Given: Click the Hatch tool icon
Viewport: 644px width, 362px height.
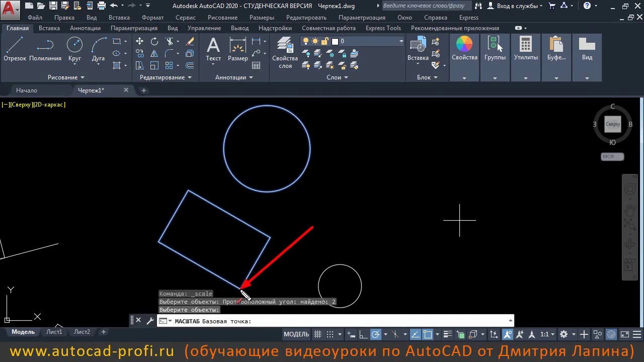Looking at the screenshot, I should click(117, 65).
